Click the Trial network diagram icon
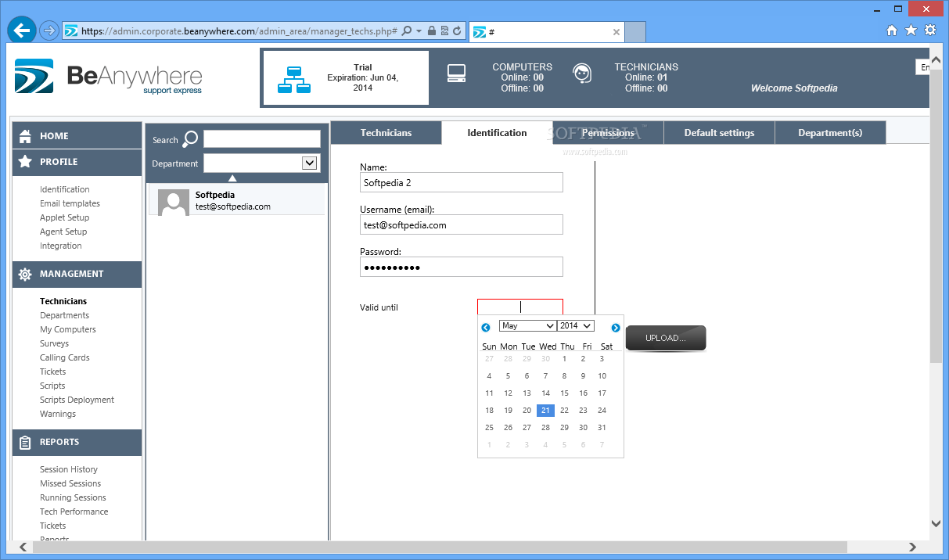This screenshot has width=949, height=560. pyautogui.click(x=294, y=79)
